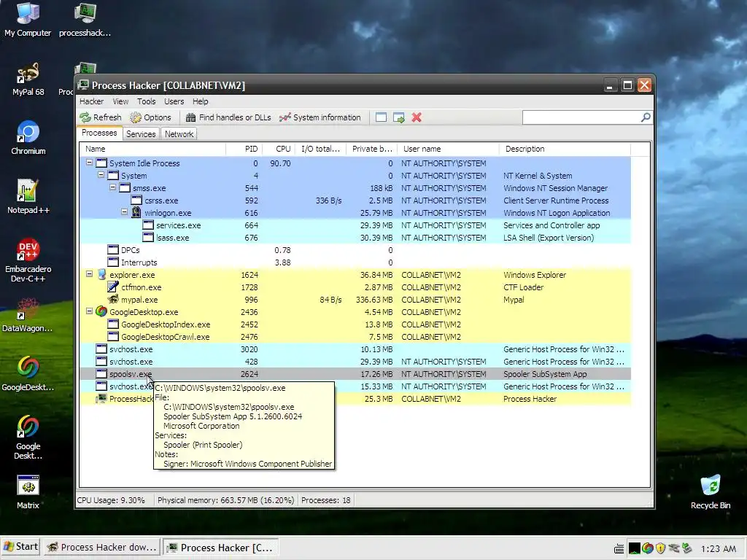Switch to the Network tab
Screen dimensions: 747x560
tap(179, 134)
